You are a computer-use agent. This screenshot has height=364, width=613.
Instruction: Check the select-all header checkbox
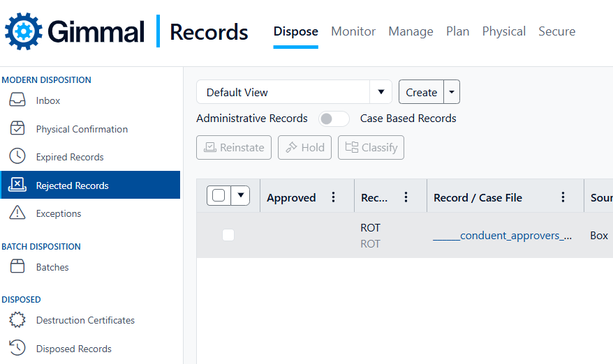click(x=219, y=196)
